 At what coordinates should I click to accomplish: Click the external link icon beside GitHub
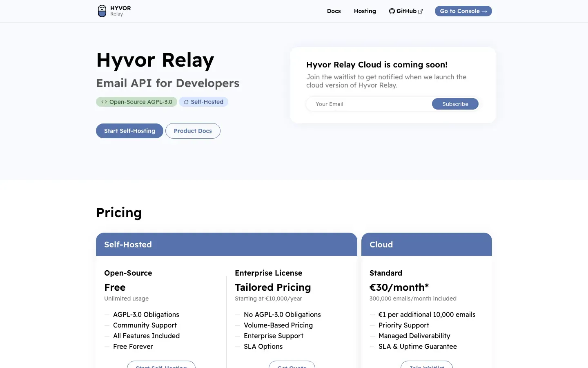pyautogui.click(x=421, y=11)
